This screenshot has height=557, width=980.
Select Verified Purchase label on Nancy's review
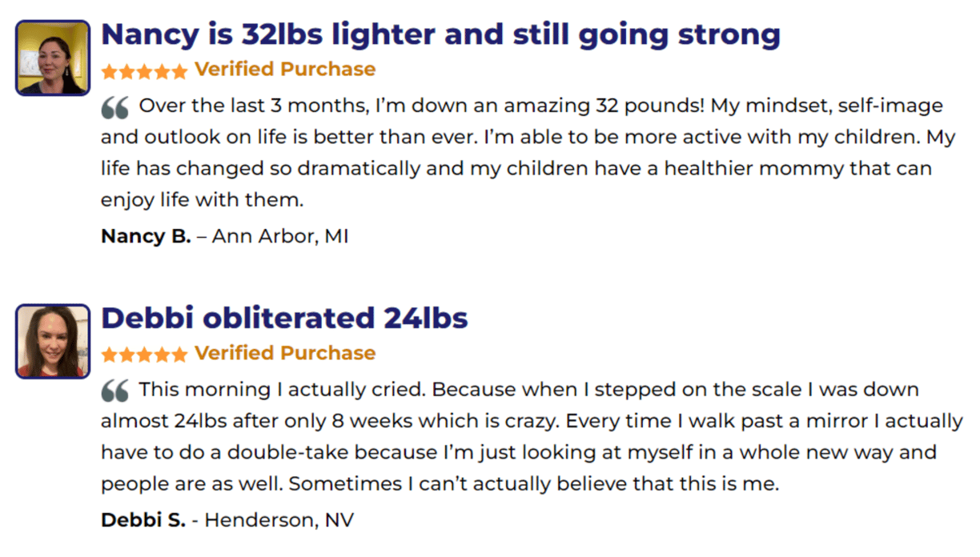(285, 70)
